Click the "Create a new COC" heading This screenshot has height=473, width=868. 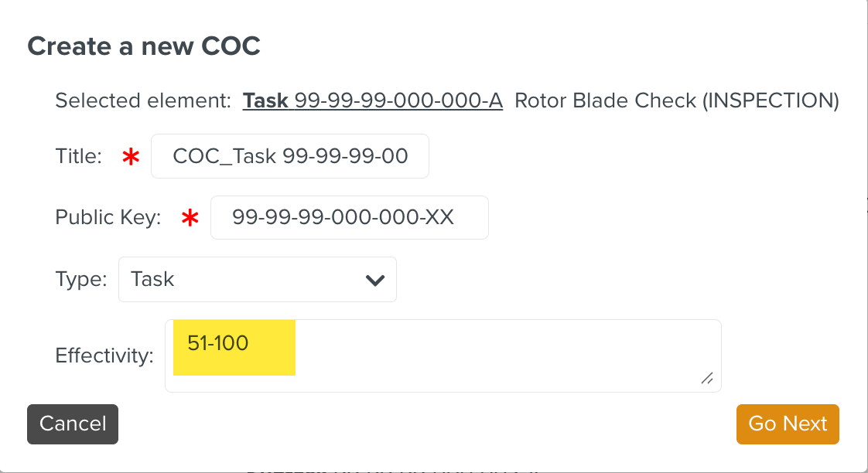pos(144,46)
